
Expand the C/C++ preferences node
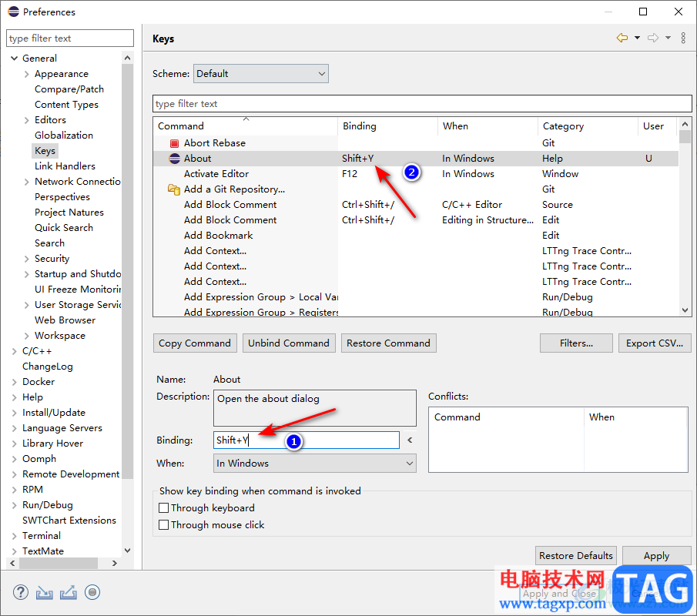click(x=14, y=351)
